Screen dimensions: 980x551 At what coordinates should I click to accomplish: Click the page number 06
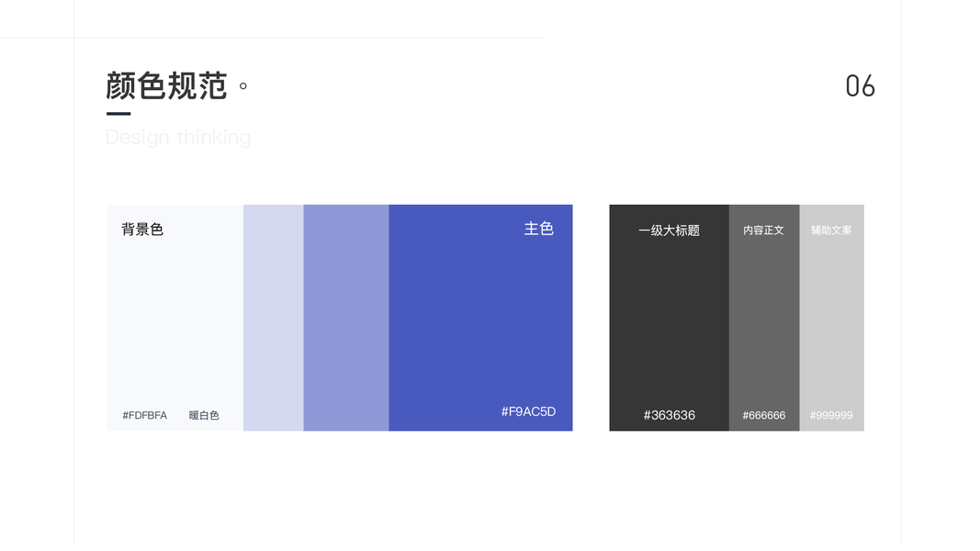860,86
